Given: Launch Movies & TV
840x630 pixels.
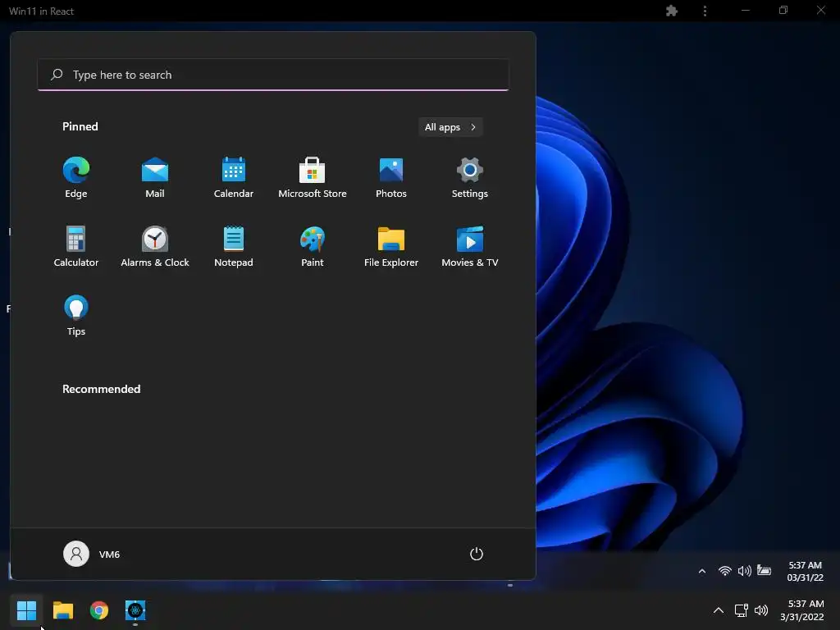Looking at the screenshot, I should pos(470,246).
